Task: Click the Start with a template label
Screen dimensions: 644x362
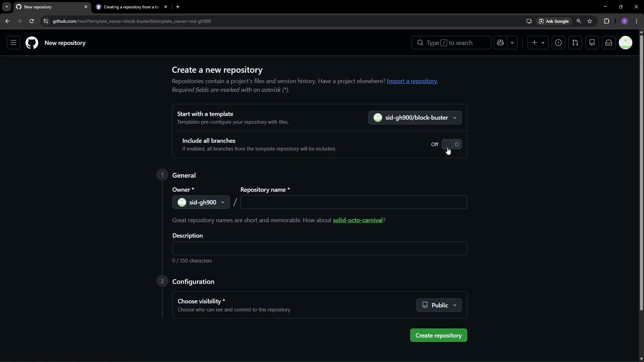Action: tap(205, 114)
